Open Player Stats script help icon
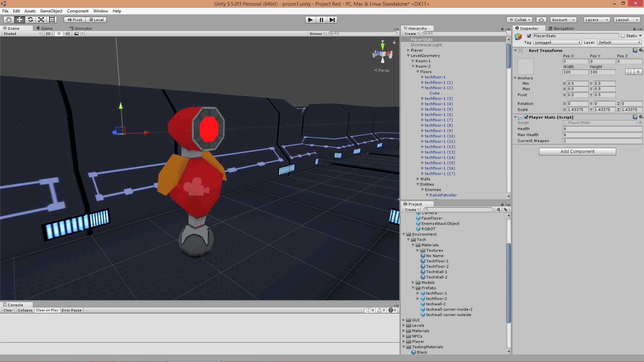The image size is (644, 362). tap(635, 117)
